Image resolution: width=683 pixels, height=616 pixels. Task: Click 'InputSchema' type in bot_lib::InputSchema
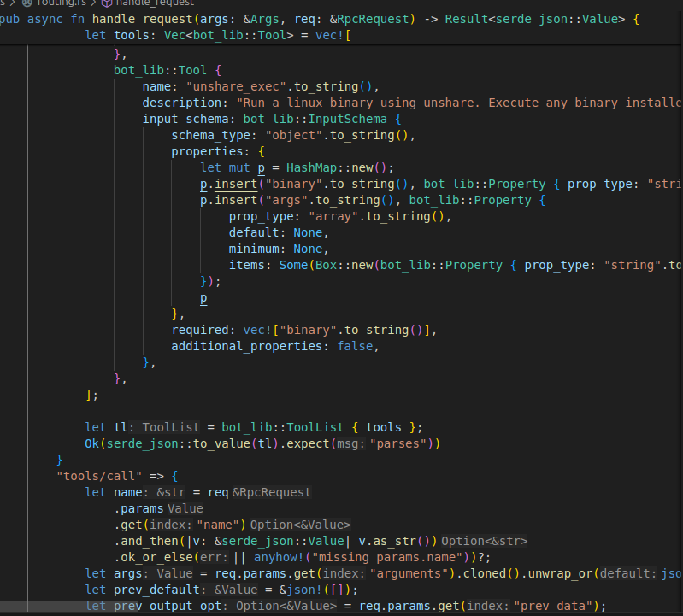coord(348,119)
